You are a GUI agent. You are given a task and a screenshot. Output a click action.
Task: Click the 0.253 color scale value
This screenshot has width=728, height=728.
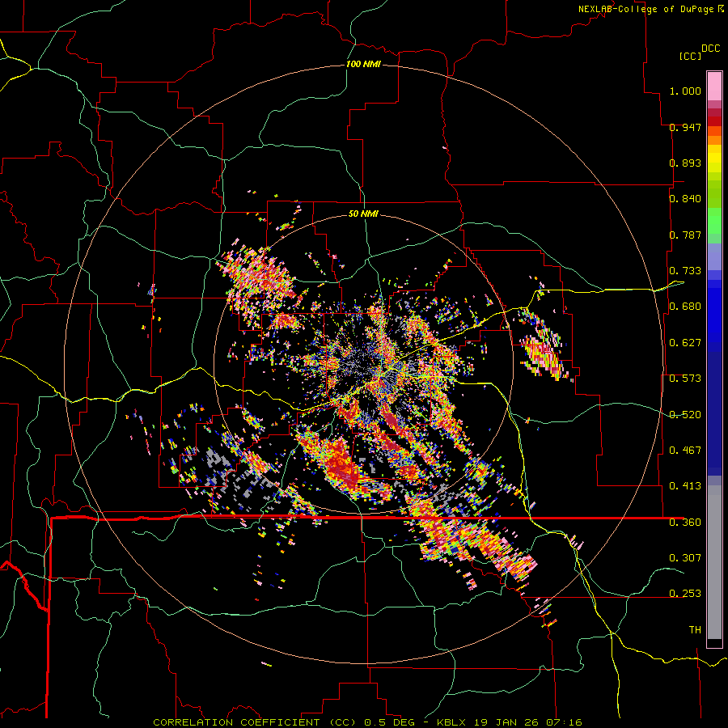tap(685, 594)
